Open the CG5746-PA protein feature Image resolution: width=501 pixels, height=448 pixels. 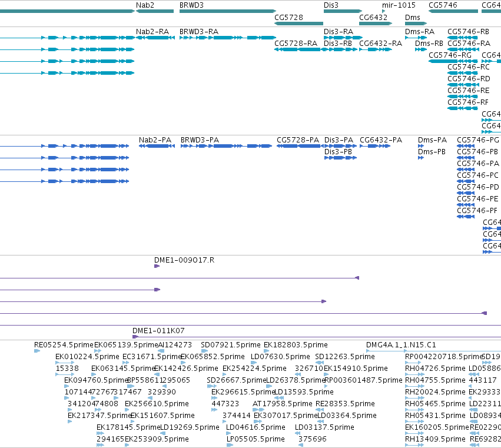[x=466, y=170]
